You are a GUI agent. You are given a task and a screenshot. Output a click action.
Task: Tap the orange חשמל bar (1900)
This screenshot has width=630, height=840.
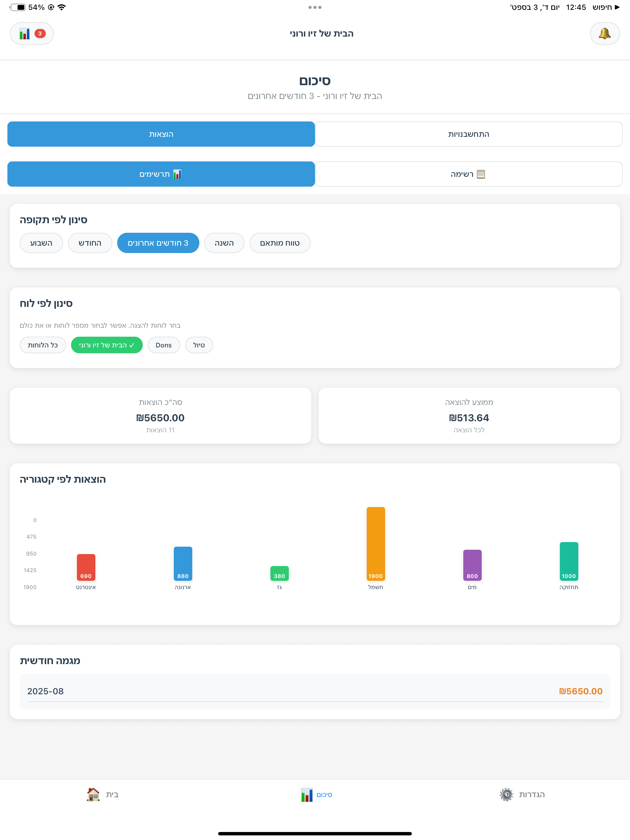coord(375,544)
